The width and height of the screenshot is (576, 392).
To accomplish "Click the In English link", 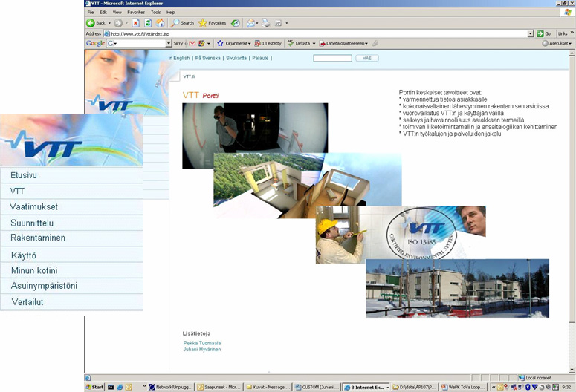I will click(179, 58).
